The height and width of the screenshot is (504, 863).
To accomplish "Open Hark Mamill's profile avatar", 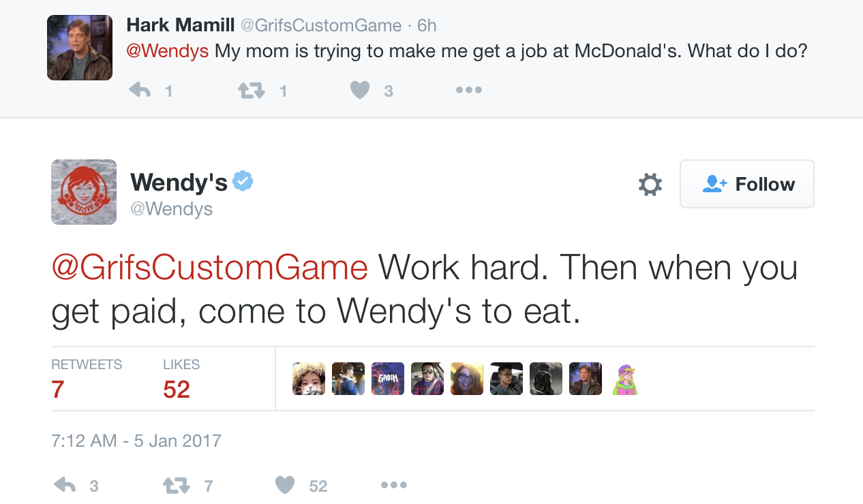I will 80,48.
